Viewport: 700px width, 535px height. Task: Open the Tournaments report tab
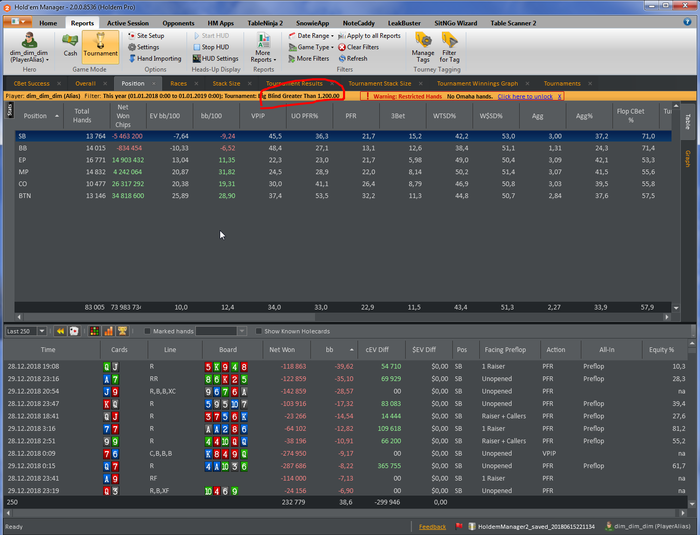(562, 84)
